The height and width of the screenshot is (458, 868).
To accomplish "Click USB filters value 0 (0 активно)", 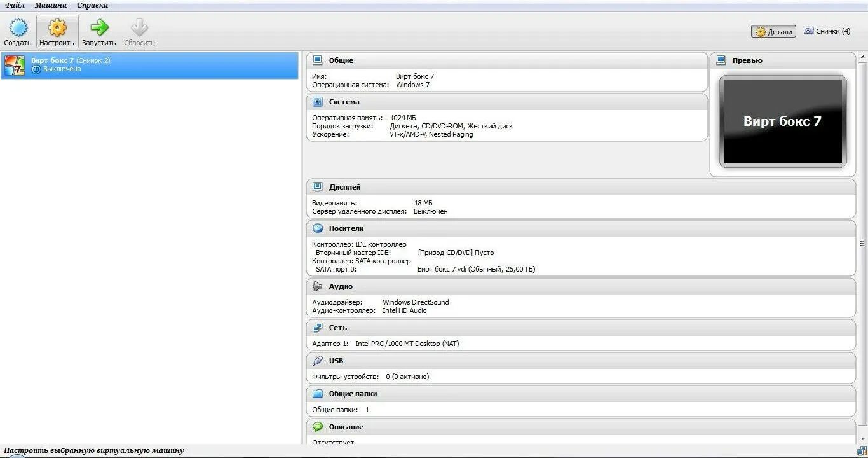I will 407,377.
